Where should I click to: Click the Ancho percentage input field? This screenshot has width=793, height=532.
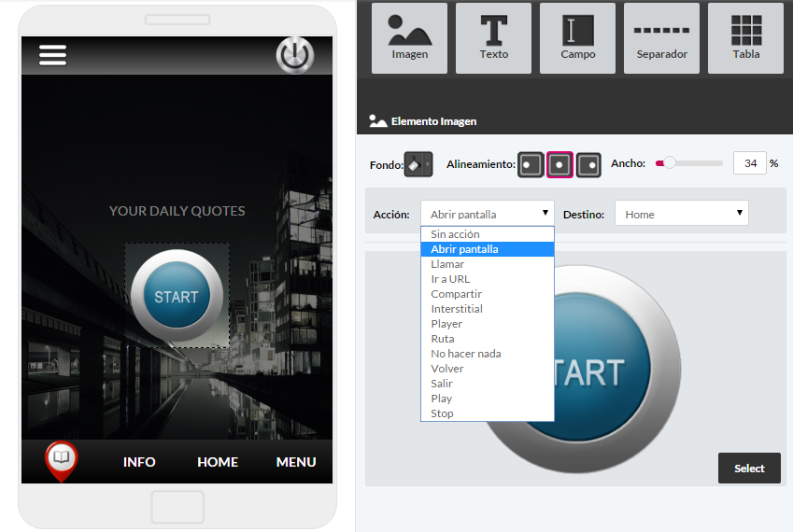(750, 163)
